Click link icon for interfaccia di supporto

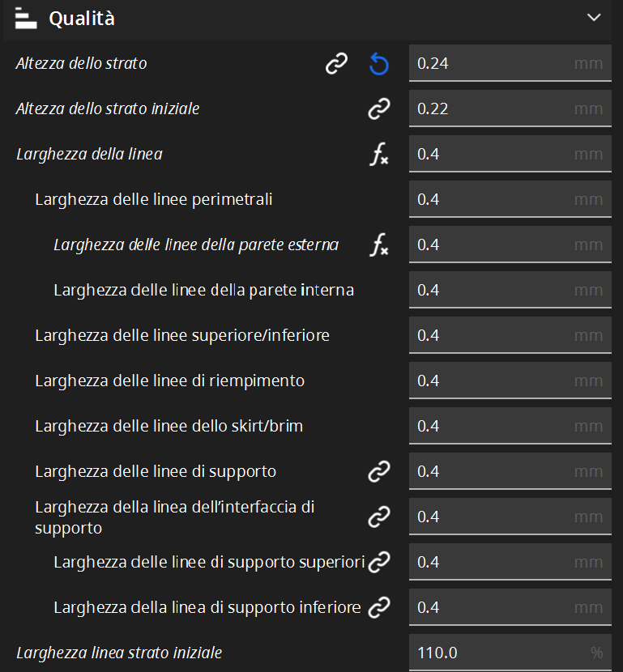379,517
